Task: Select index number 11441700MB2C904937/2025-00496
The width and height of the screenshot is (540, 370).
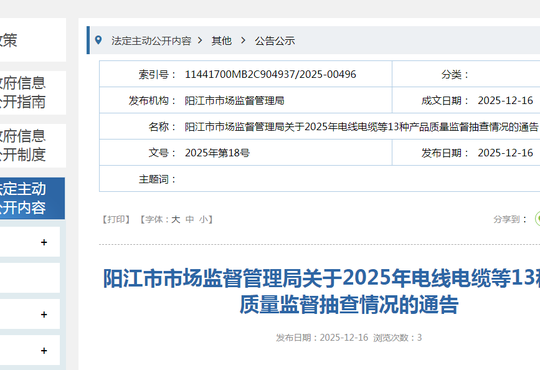Action: (x=270, y=74)
